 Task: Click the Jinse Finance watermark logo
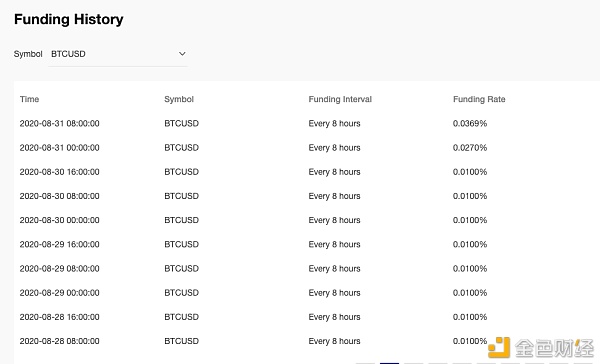[x=541, y=348]
